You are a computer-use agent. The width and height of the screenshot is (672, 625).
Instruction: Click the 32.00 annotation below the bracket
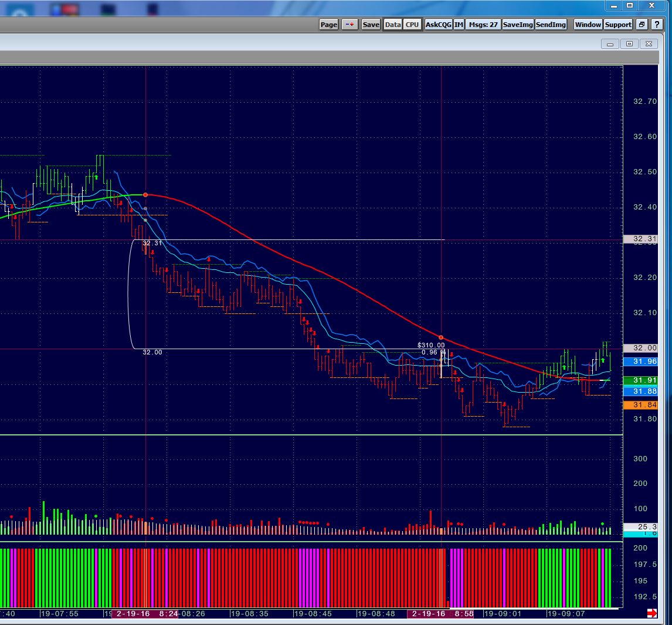152,352
